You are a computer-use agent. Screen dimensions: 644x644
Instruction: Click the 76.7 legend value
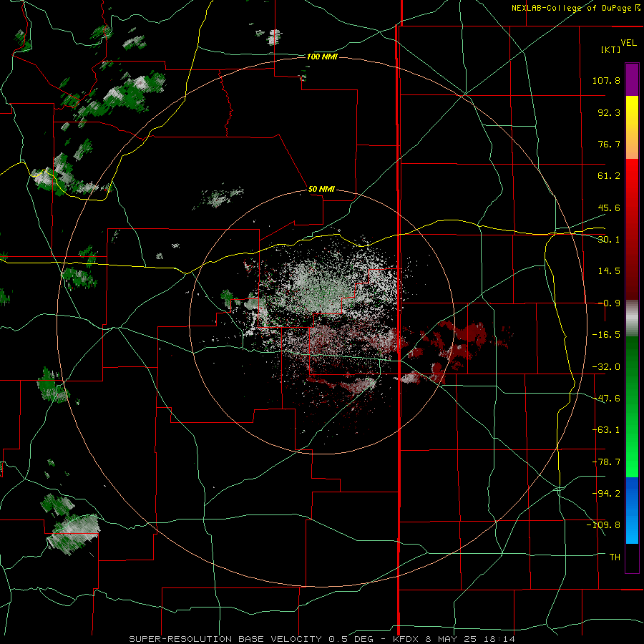pyautogui.click(x=609, y=144)
